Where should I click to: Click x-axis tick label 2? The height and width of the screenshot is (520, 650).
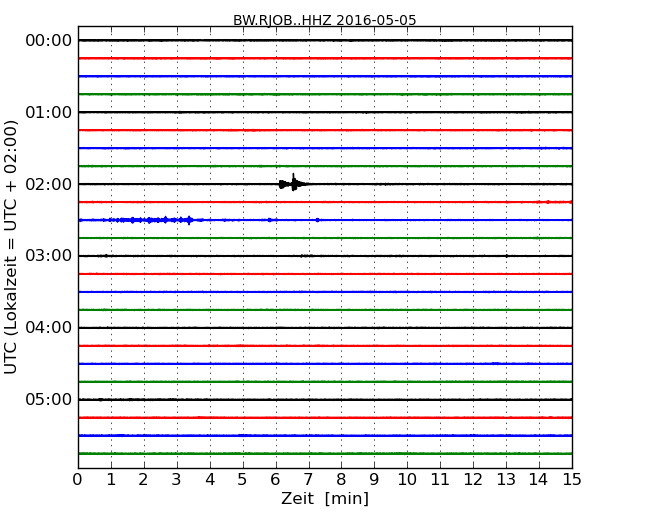click(x=143, y=480)
